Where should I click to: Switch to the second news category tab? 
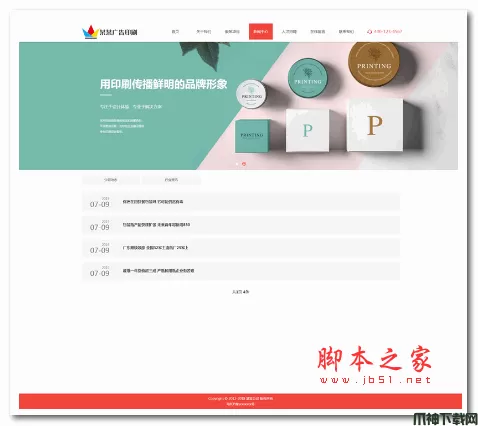[x=171, y=180]
